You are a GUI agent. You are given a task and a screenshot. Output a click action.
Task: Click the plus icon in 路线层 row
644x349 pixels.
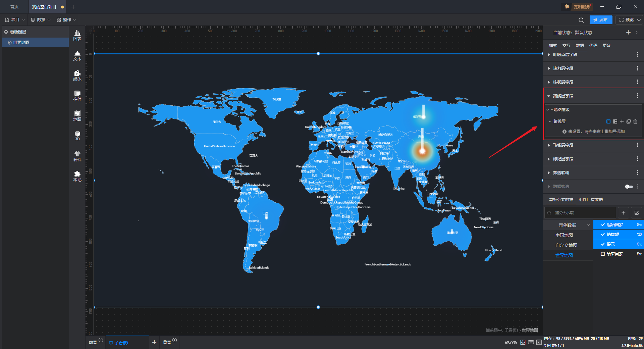(622, 121)
